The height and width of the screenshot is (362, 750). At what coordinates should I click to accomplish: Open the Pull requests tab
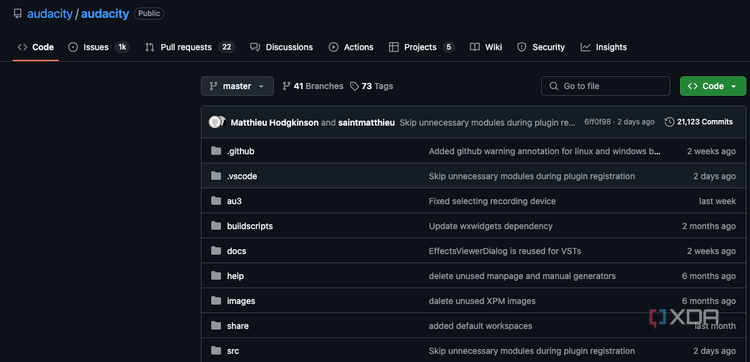tap(190, 47)
